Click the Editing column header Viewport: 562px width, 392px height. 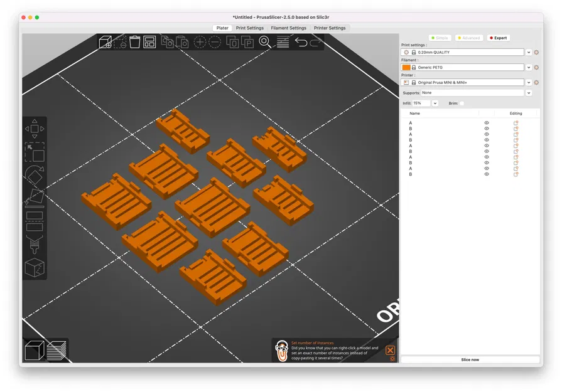[516, 113]
